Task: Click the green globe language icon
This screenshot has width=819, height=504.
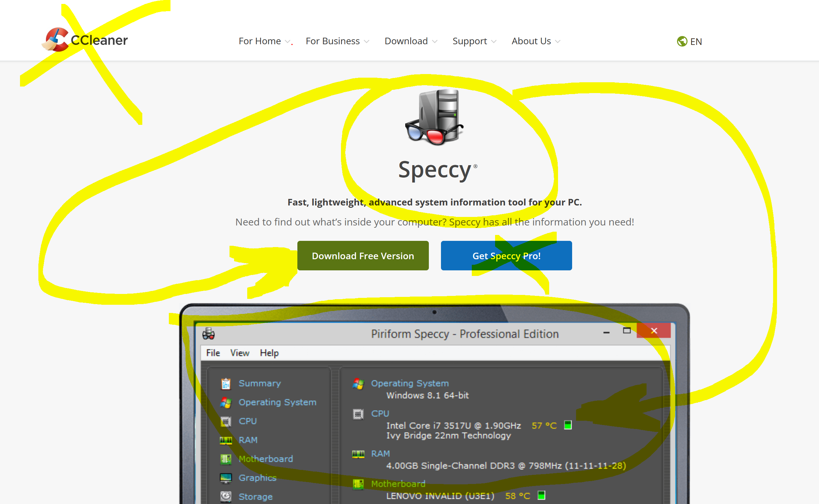Action: [682, 41]
